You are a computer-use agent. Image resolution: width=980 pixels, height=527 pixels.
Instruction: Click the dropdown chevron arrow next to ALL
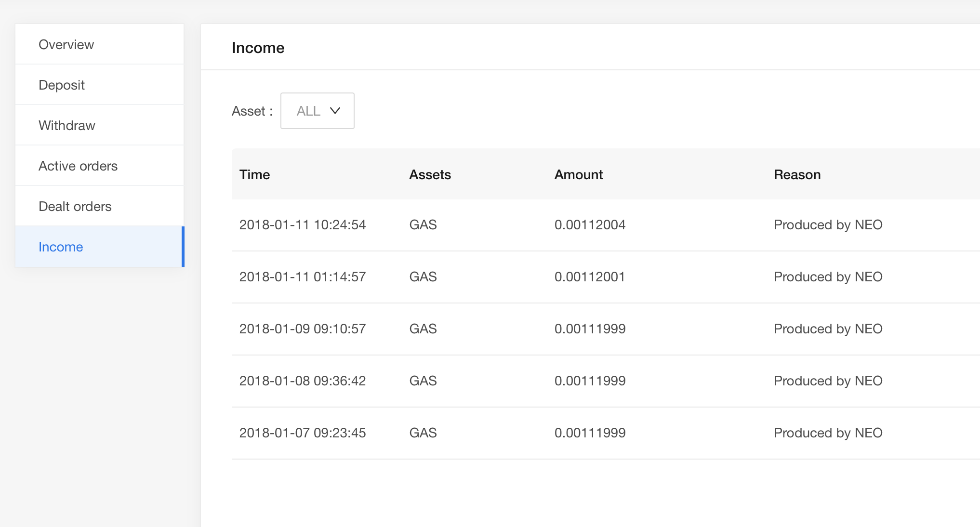(335, 111)
